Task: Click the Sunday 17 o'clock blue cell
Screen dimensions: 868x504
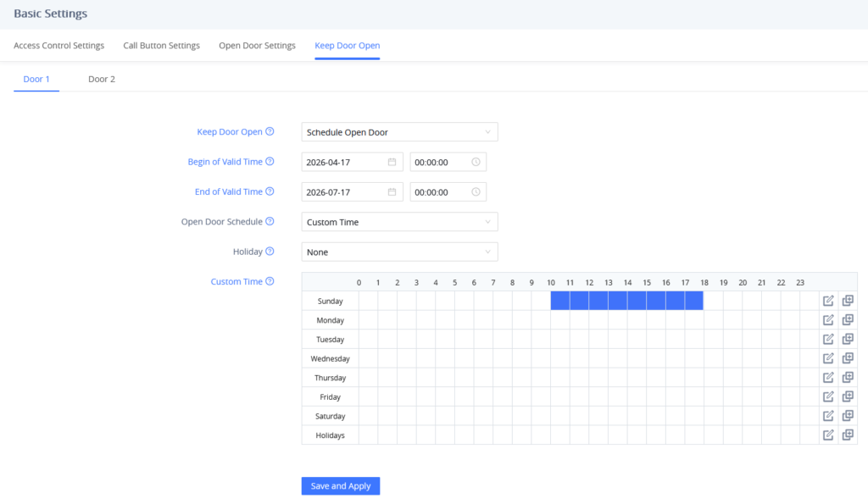Action: point(694,301)
